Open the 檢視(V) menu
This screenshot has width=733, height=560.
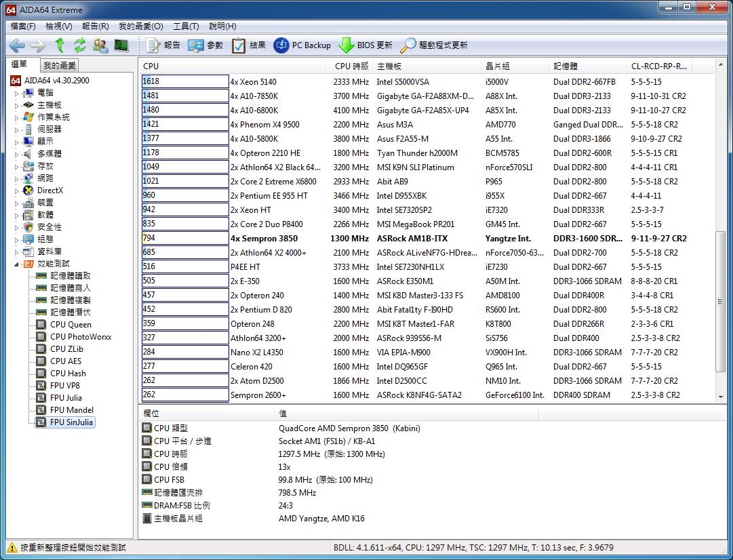click(59, 26)
